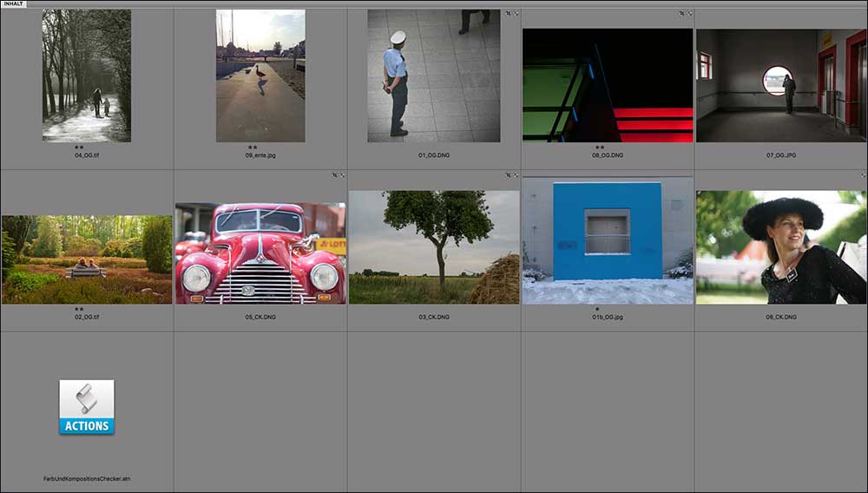Switch to the INHALT tab
The height and width of the screenshot is (493, 868).
13,3
